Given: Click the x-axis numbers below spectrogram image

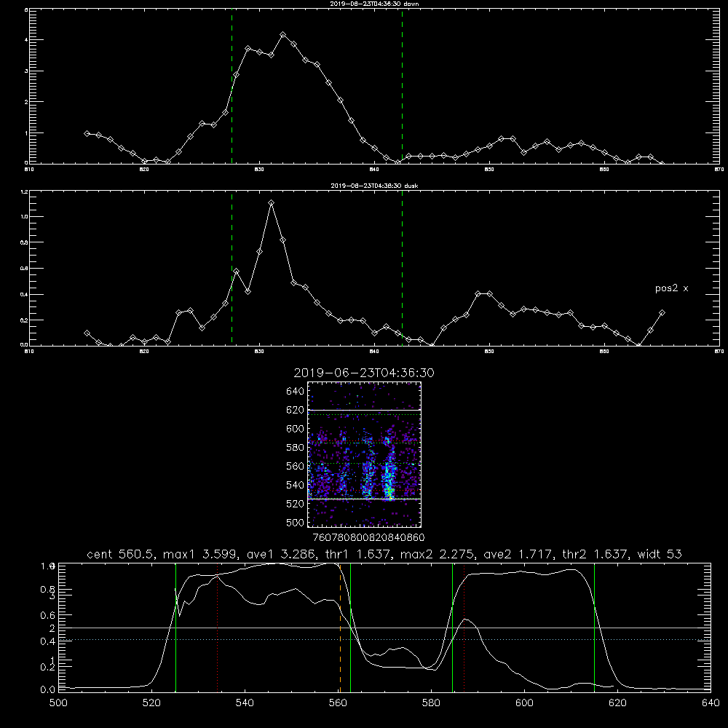Looking at the screenshot, I should (x=368, y=538).
